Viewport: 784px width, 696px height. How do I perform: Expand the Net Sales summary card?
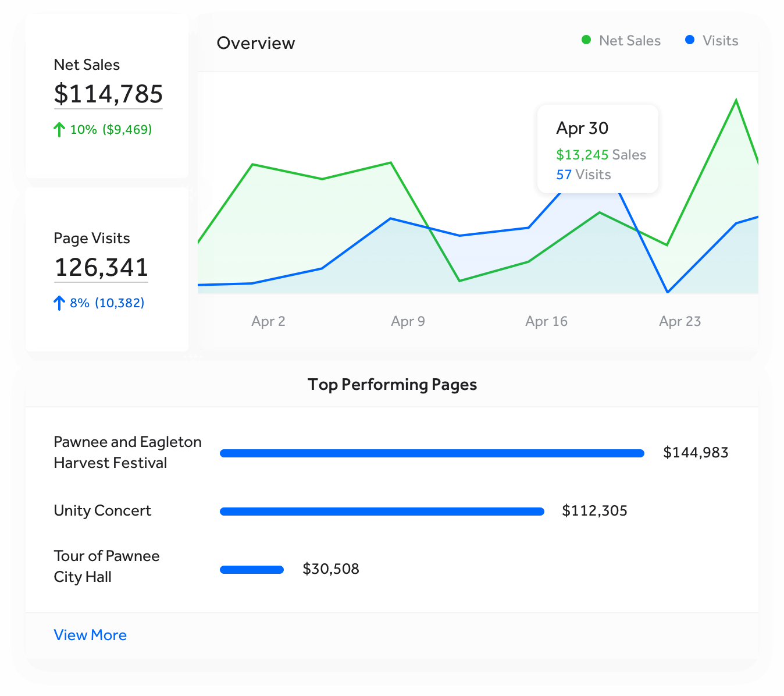tap(107, 96)
